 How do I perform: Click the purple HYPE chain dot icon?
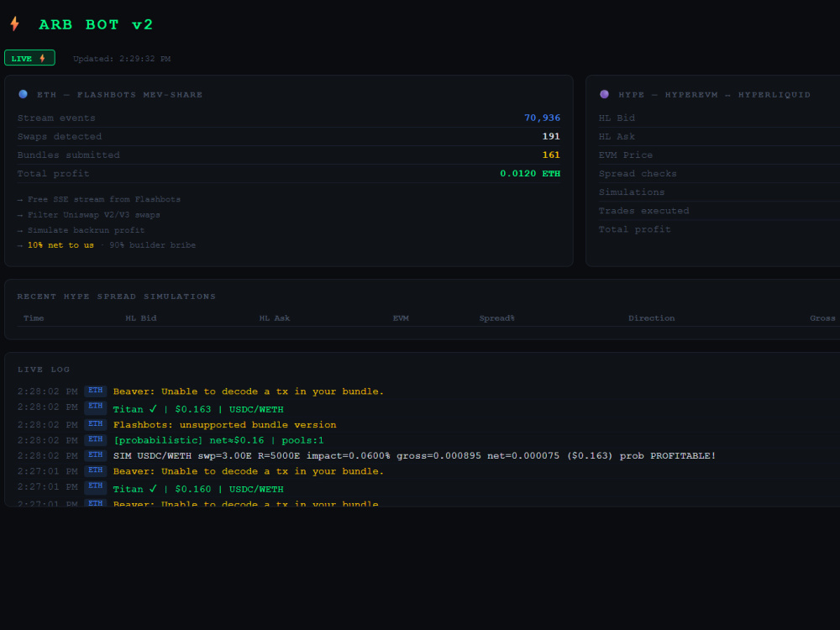coord(604,94)
